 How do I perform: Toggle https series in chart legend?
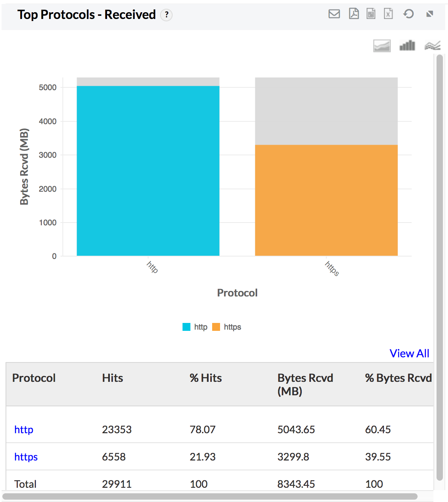(x=227, y=327)
